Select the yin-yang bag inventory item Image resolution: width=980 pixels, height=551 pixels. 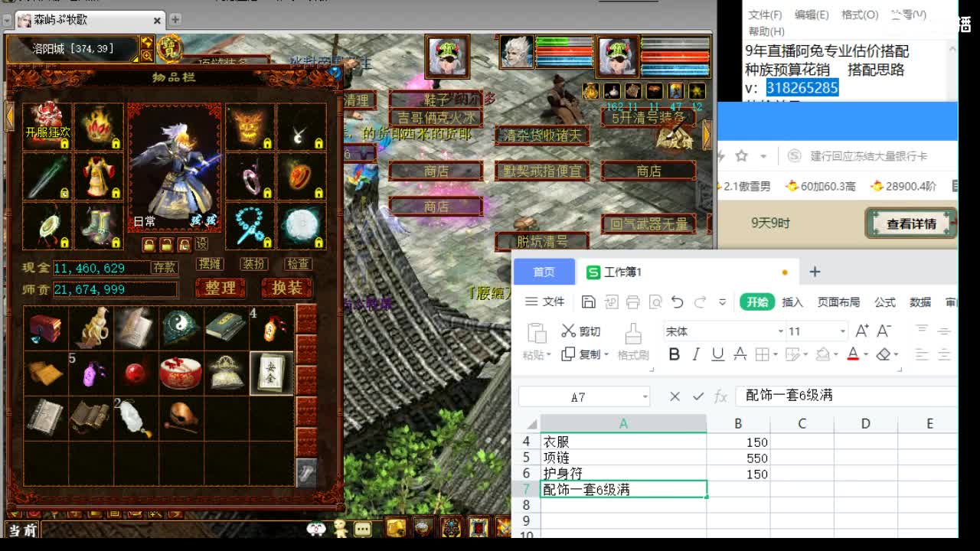pyautogui.click(x=181, y=328)
